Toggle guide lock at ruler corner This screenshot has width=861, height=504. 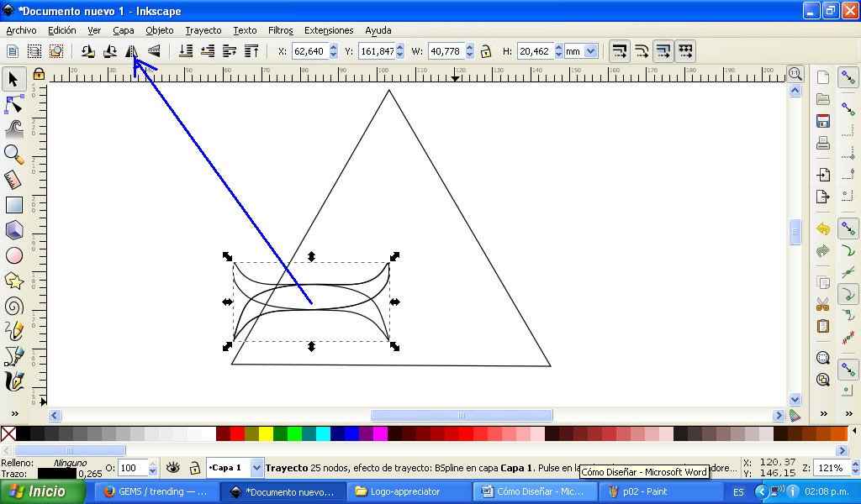[x=39, y=73]
